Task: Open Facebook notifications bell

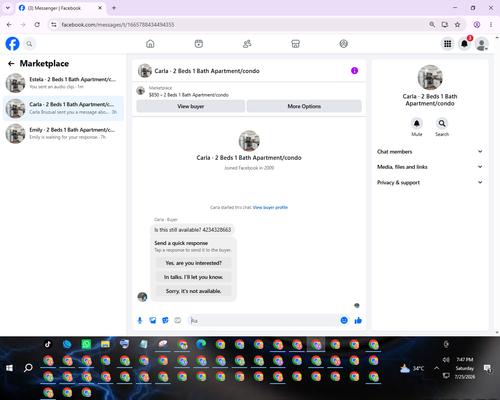Action: click(x=464, y=44)
